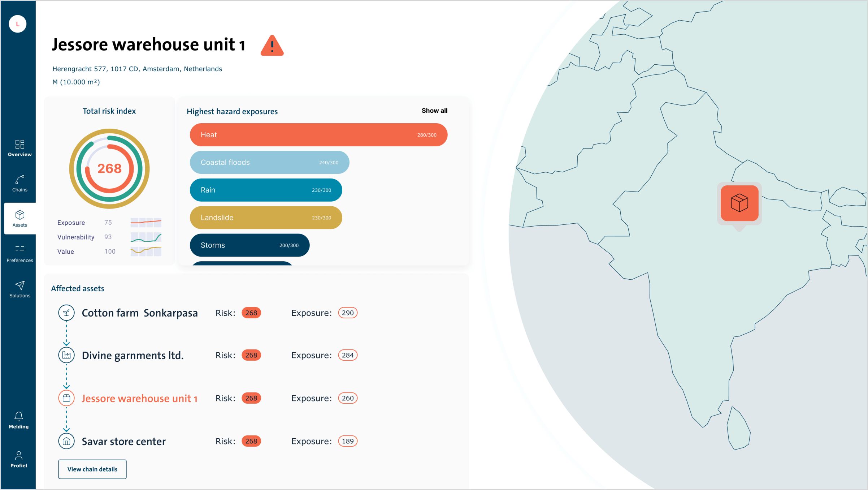Open the Overview grid icon in sidebar

pos(19,145)
